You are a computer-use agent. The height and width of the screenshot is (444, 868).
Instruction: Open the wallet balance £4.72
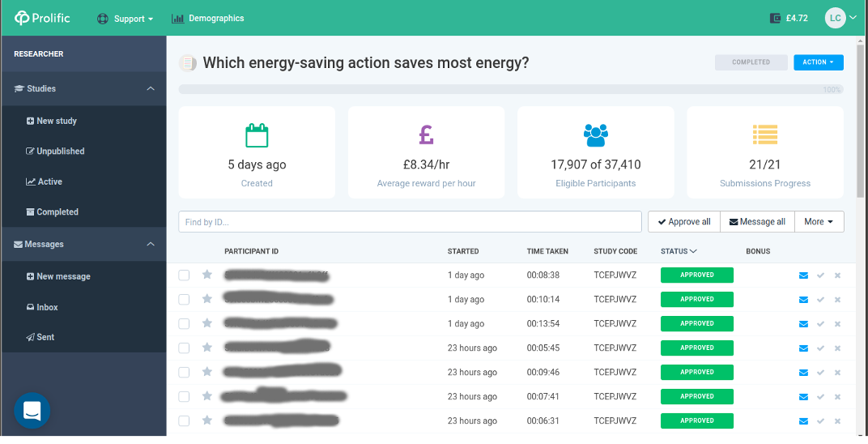(789, 19)
